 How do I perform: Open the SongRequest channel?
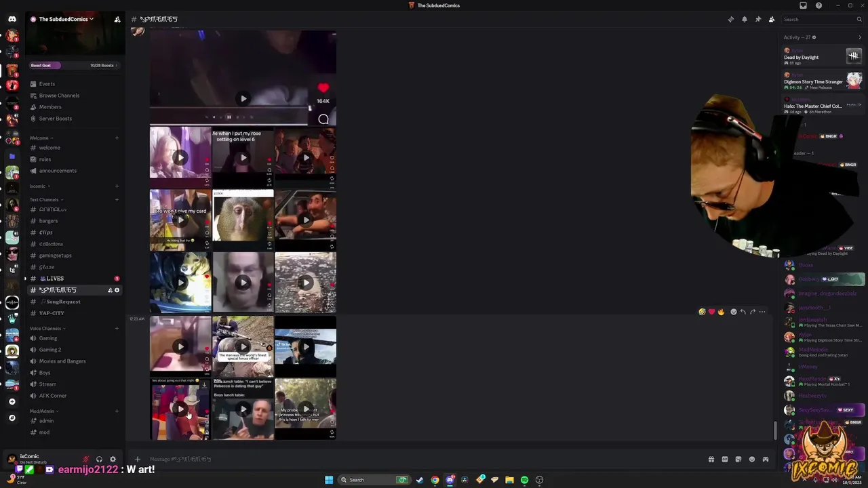[x=75, y=302]
